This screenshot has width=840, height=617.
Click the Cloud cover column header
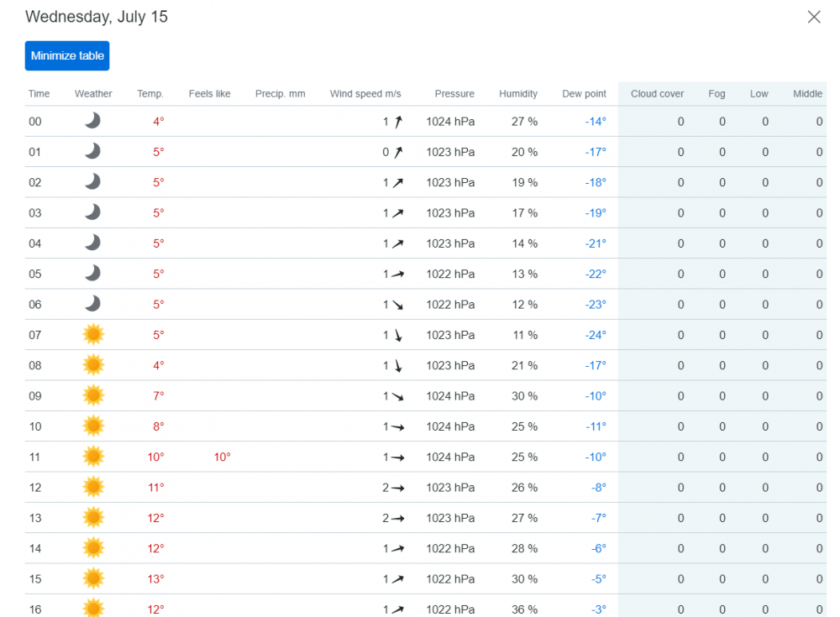(x=657, y=94)
